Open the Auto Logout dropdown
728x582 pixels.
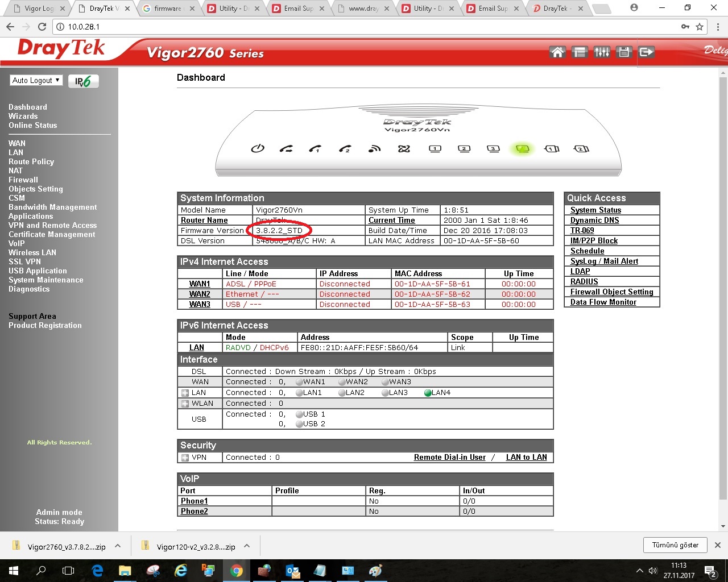[x=36, y=81]
